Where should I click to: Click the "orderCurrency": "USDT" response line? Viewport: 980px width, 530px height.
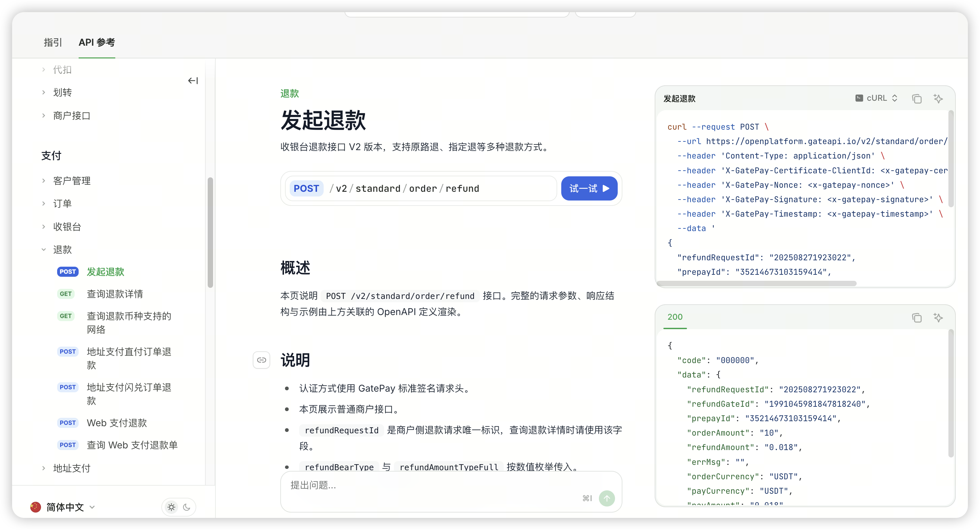[744, 476]
